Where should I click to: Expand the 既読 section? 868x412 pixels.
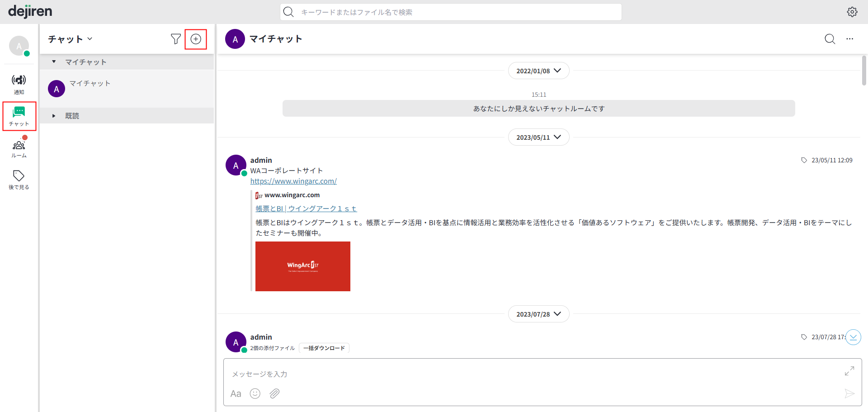tap(54, 116)
